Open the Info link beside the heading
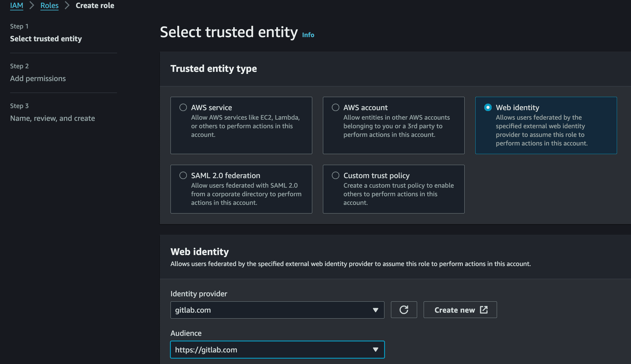631x364 pixels. [x=308, y=35]
